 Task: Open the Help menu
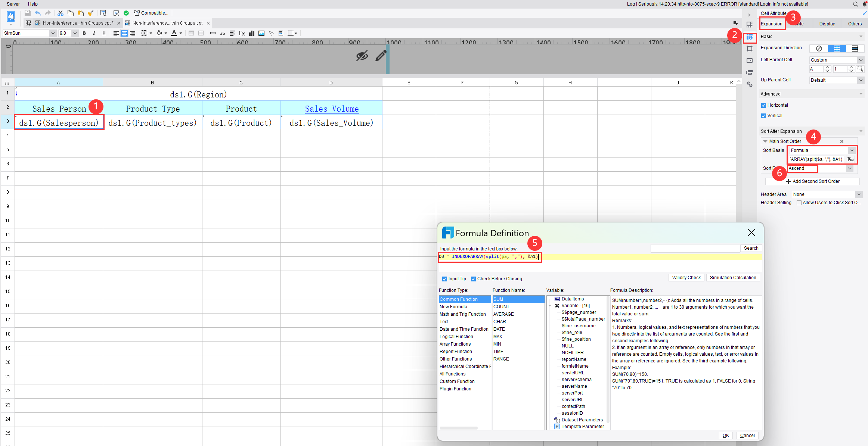[33, 4]
